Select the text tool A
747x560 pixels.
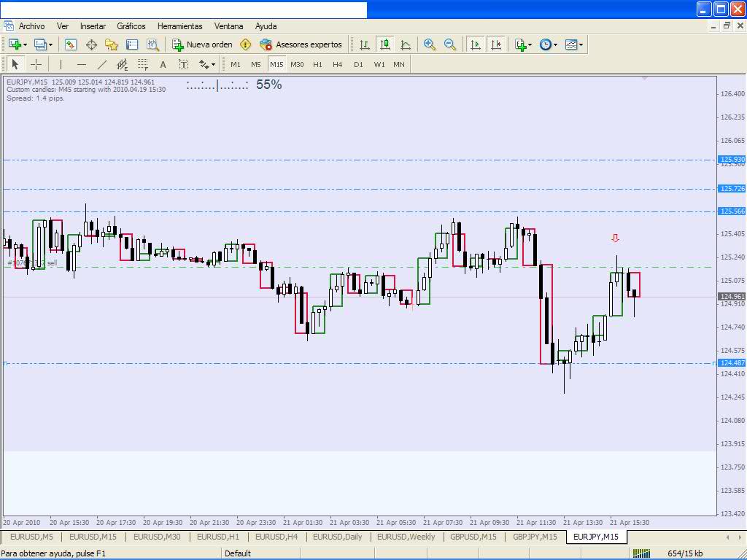[x=163, y=64]
